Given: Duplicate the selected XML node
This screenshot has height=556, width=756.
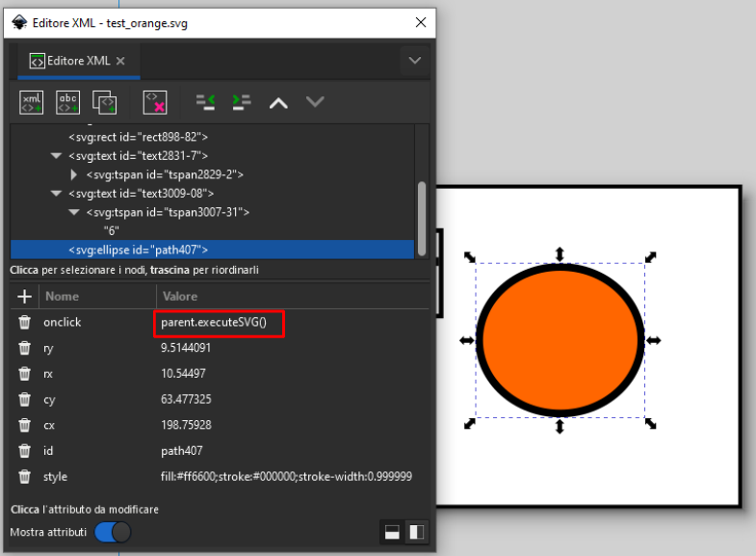Looking at the screenshot, I should [x=104, y=101].
